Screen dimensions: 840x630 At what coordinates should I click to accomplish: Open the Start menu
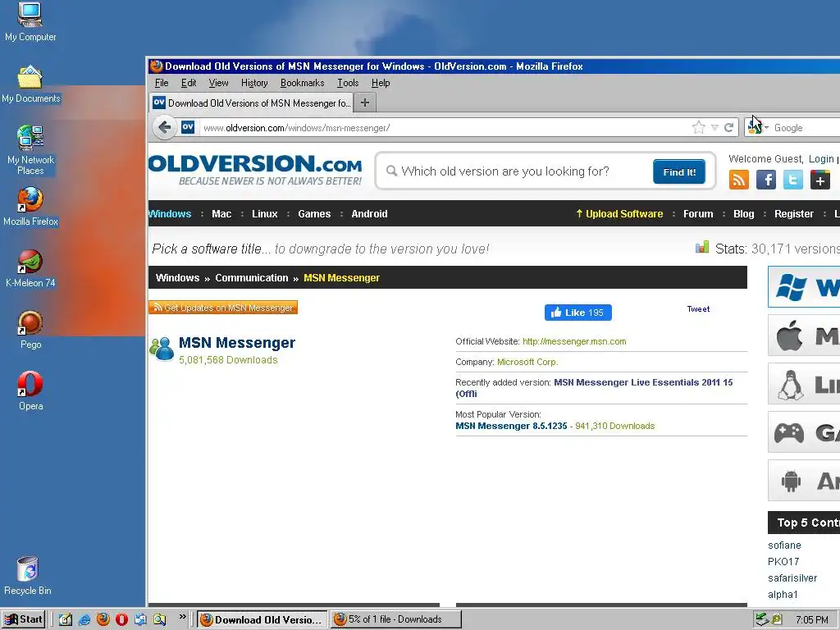tap(24, 619)
